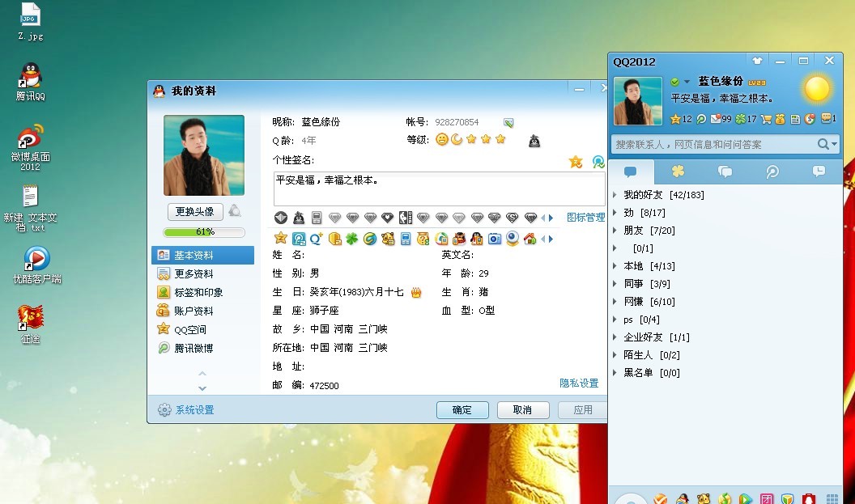Click the Tencent Weibo icon above signature box
Viewport: 855px width, 504px height.
tap(598, 162)
